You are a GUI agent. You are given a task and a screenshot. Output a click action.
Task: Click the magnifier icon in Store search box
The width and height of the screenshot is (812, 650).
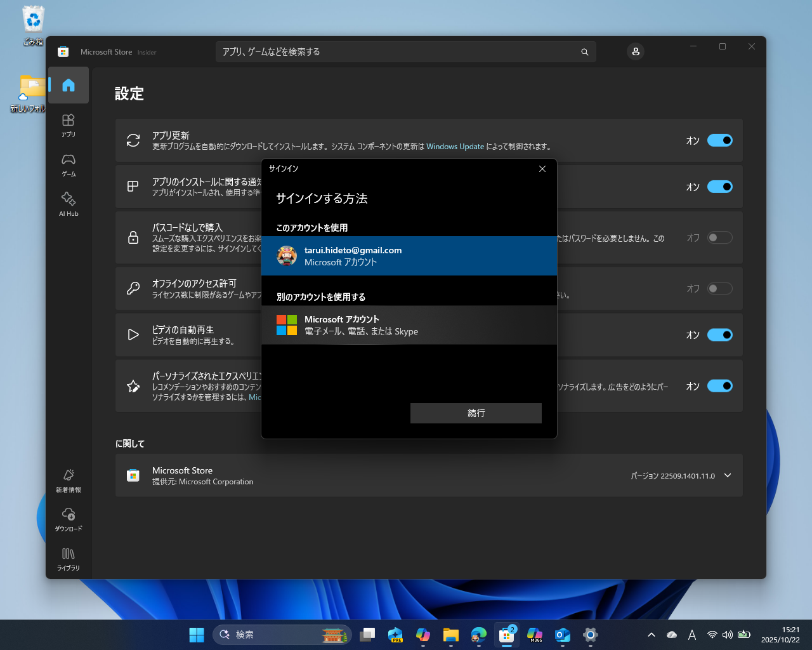[x=585, y=52]
